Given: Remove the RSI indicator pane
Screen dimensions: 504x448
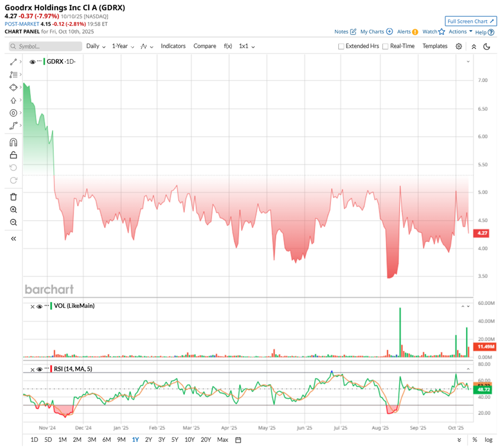Looking at the screenshot, I should 32,370.
